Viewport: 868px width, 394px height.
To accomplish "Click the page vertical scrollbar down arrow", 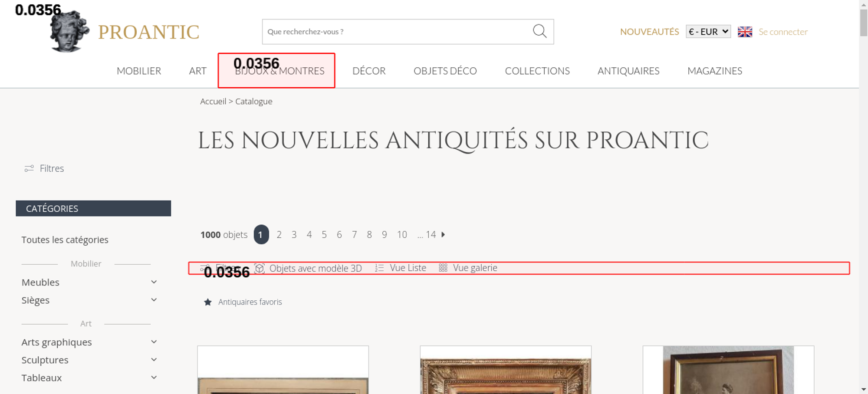I will point(864,389).
